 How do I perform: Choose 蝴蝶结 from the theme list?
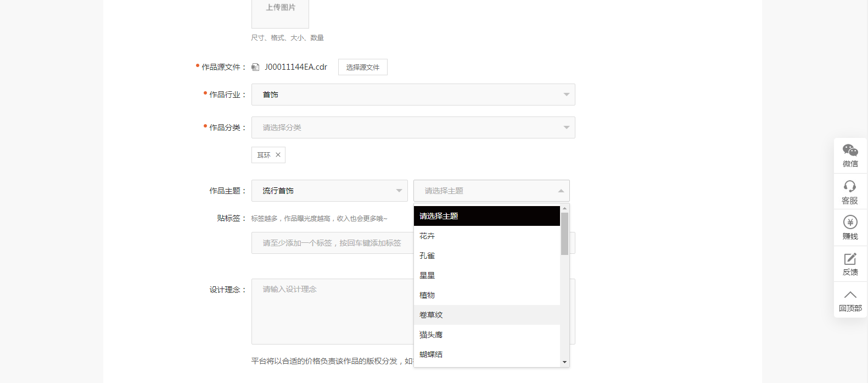point(487,354)
